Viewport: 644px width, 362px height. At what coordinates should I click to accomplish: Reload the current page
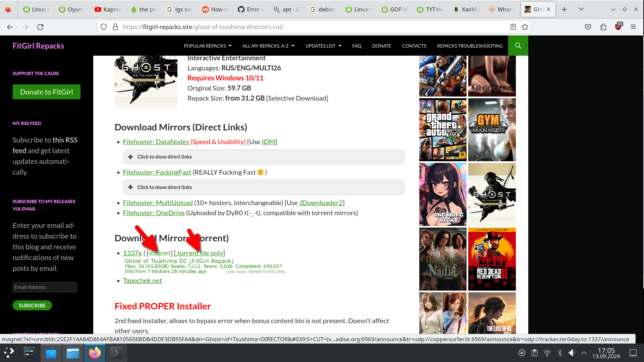[x=40, y=27]
